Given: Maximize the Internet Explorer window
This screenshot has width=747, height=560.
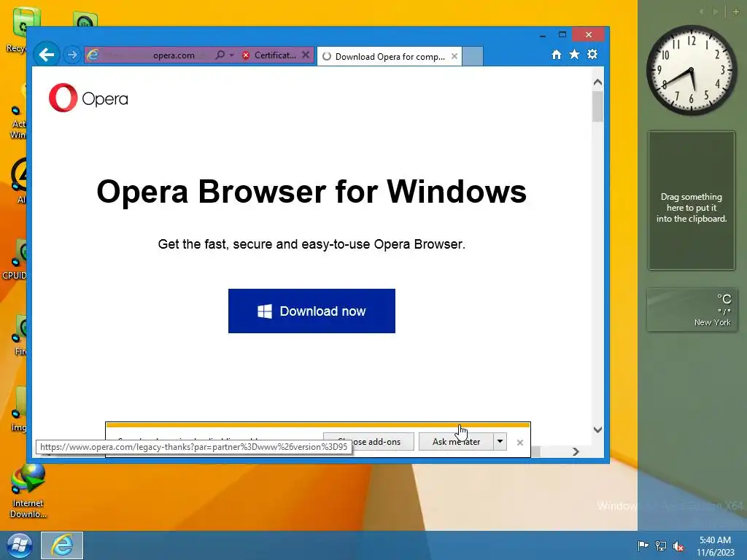Looking at the screenshot, I should (562, 35).
